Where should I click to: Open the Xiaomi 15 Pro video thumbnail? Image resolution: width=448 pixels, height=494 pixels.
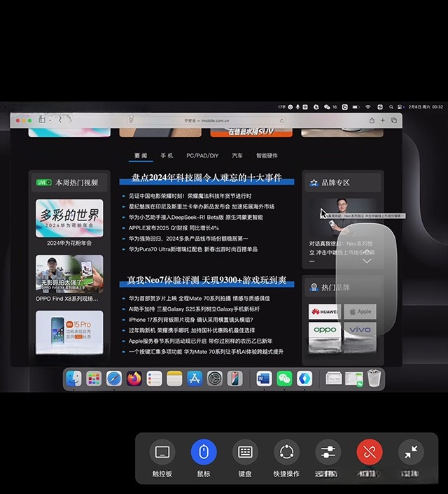pyautogui.click(x=69, y=332)
